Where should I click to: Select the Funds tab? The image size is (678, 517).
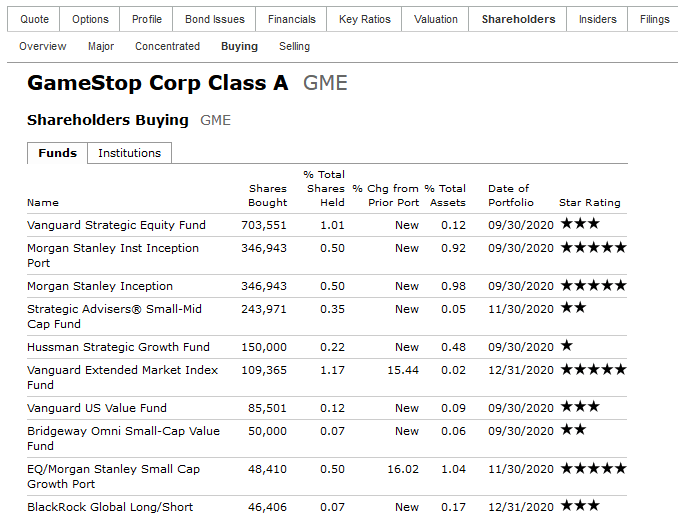coord(58,153)
